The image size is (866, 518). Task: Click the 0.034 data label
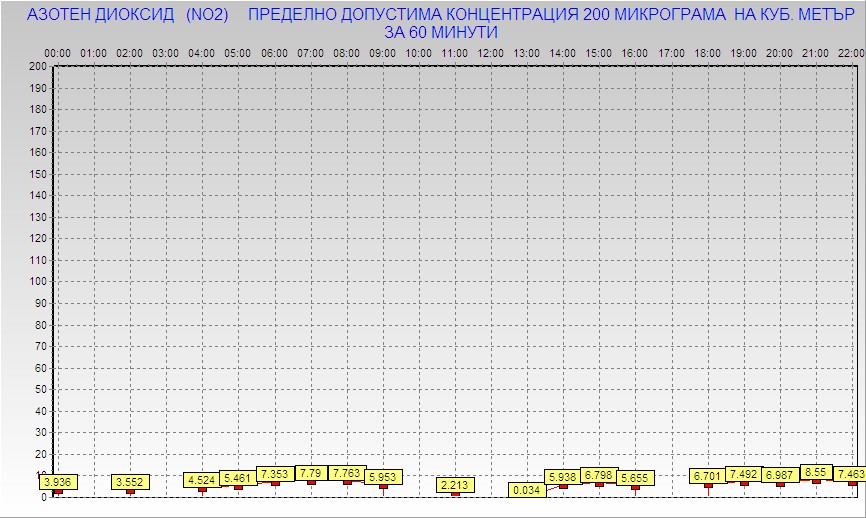(x=527, y=490)
